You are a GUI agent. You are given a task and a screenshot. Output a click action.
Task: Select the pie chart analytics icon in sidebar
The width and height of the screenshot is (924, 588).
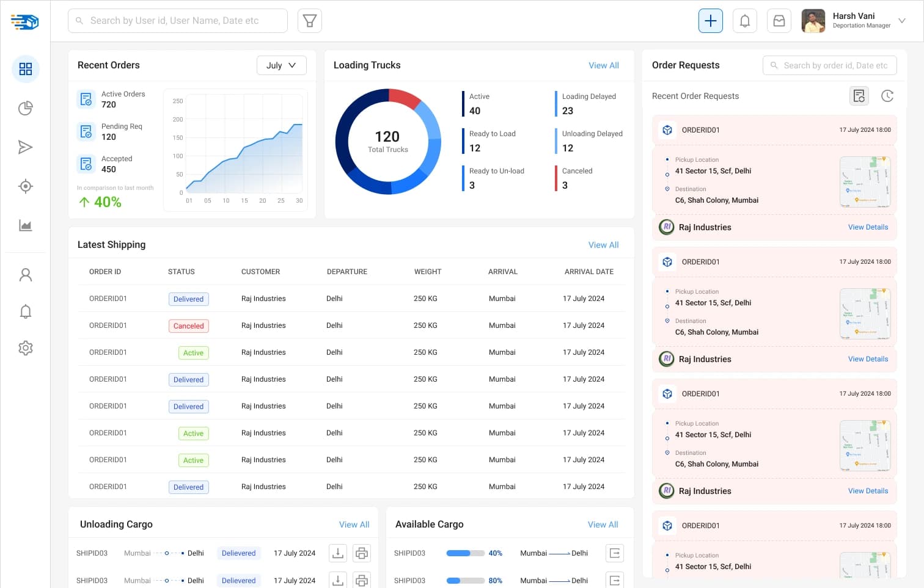pyautogui.click(x=25, y=108)
